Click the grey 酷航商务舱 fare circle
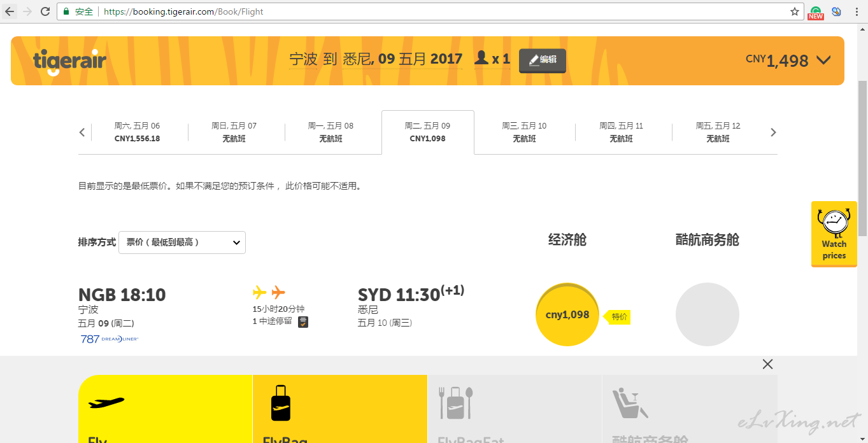This screenshot has width=868, height=443. [707, 314]
